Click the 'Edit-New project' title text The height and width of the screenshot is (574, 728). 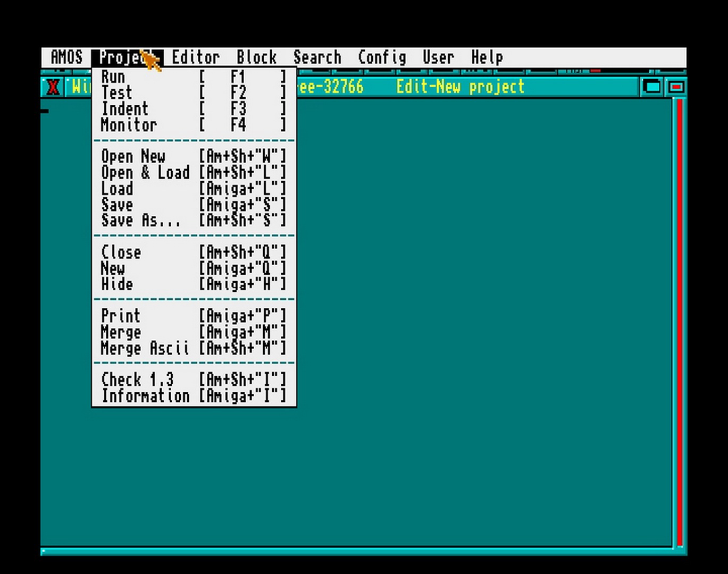coord(460,86)
